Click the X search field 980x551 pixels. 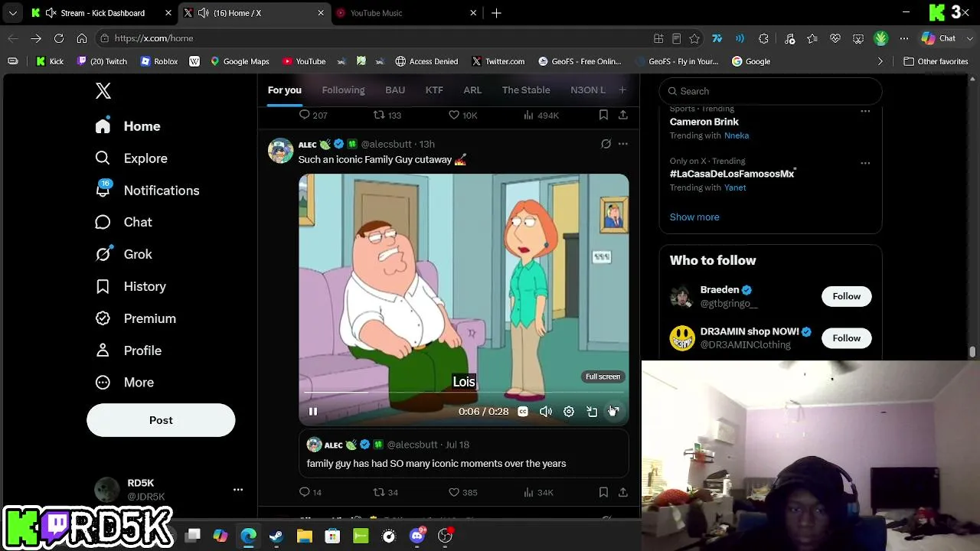click(770, 91)
